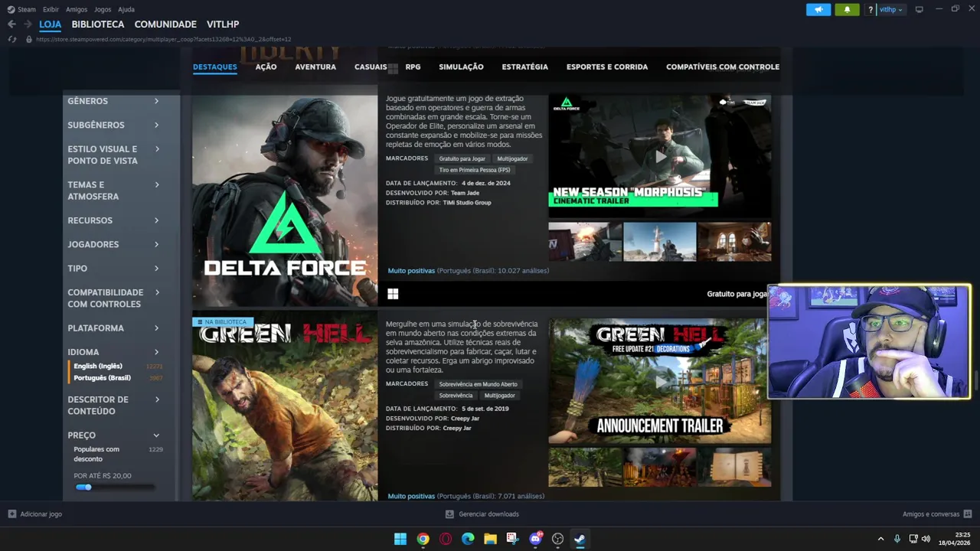Expand the Recursos filter section
Image resolution: width=980 pixels, height=551 pixels.
point(113,220)
